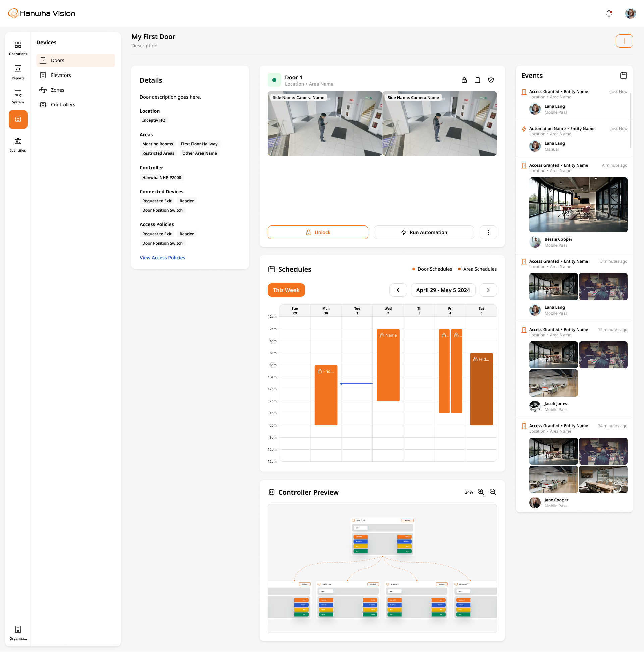
Task: Select Controllers in Devices menu
Action: pyautogui.click(x=75, y=105)
